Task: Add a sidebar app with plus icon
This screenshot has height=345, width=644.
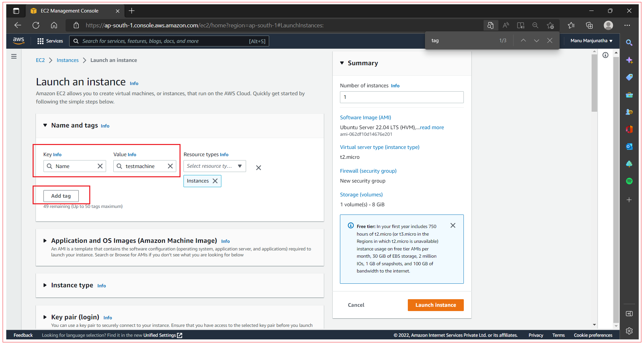Action: (629, 200)
